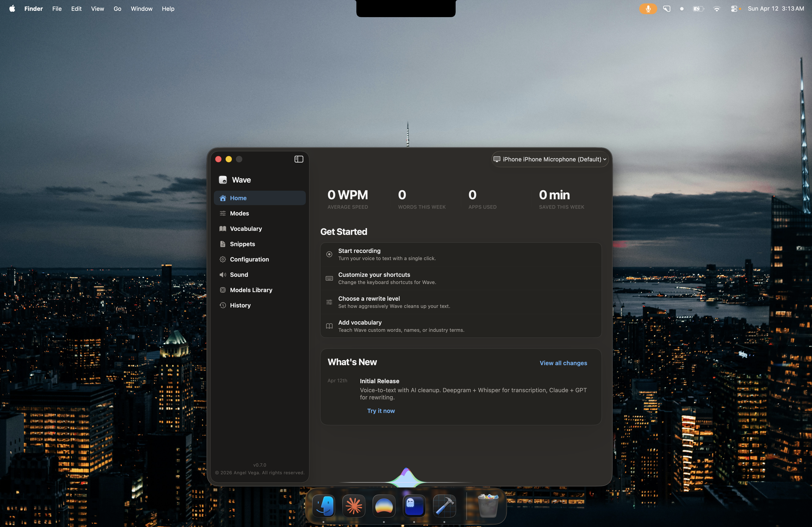Open the Vocabulary section

coord(246,229)
